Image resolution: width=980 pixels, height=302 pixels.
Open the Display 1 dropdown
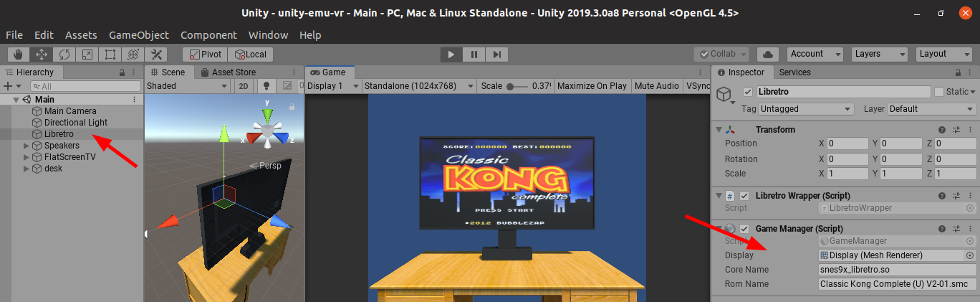[x=332, y=86]
